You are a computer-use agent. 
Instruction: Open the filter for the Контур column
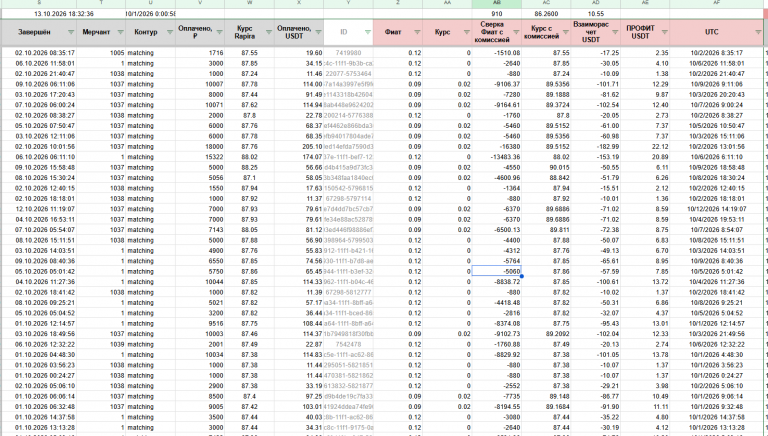[169, 32]
